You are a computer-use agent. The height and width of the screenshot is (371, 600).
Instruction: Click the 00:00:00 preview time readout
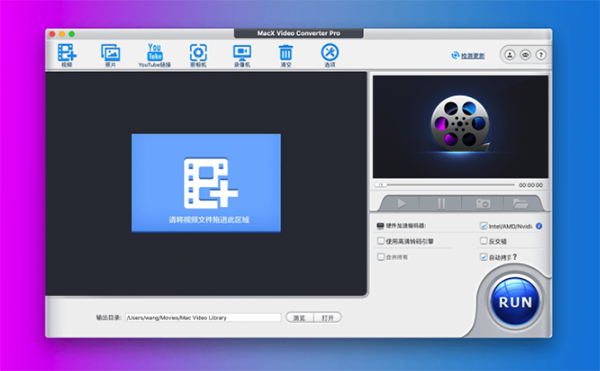pos(531,185)
